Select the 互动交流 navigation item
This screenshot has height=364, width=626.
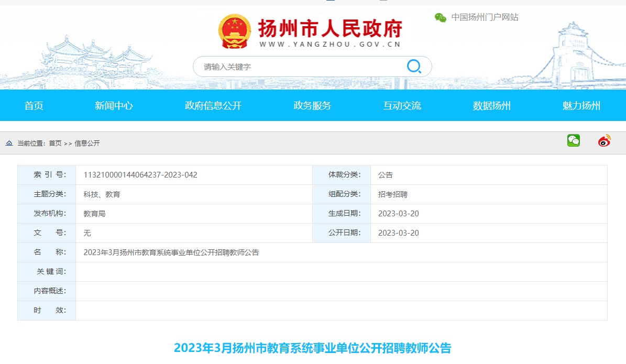pos(402,106)
